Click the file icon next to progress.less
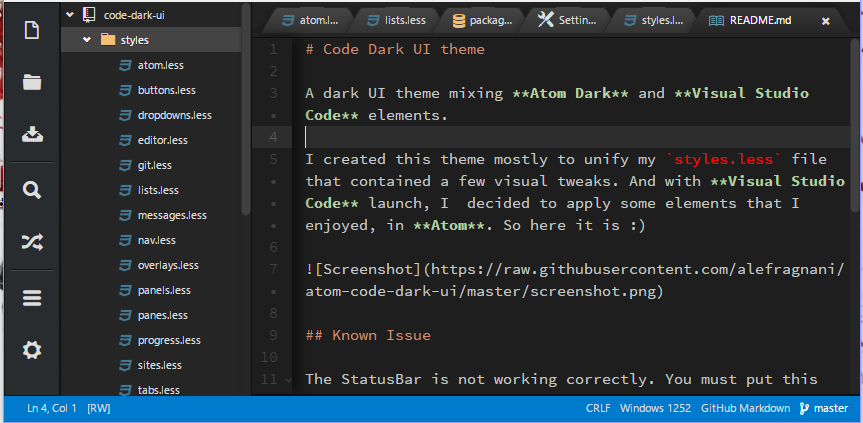This screenshot has height=423, width=863. coord(126,340)
